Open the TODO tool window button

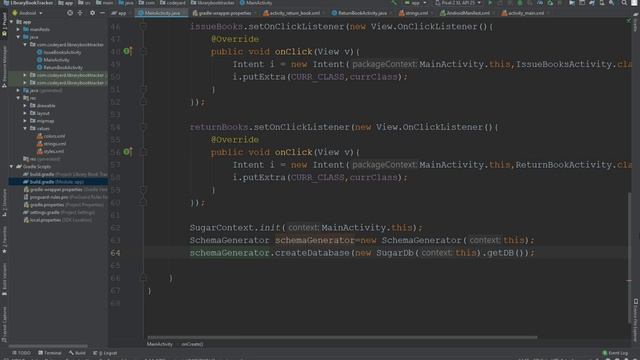pos(21,353)
